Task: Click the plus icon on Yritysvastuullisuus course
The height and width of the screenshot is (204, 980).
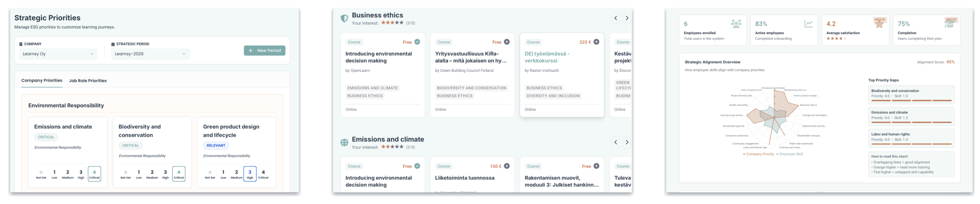Action: click(506, 42)
